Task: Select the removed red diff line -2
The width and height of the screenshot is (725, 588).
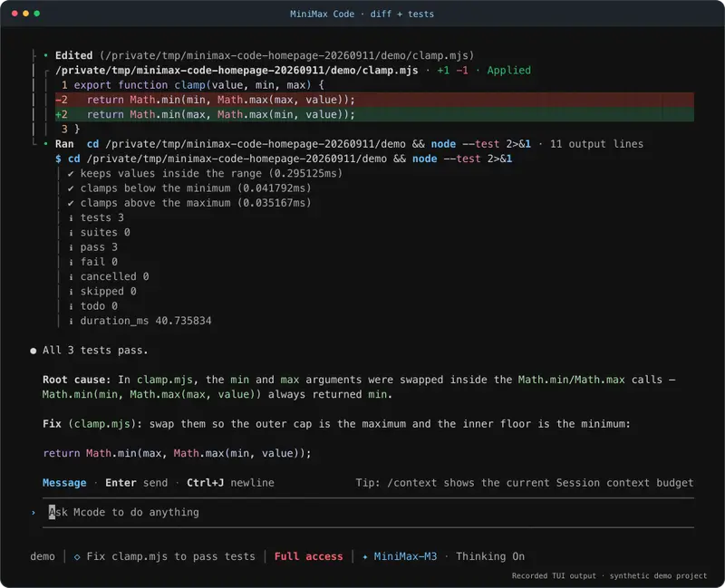Action: click(x=374, y=100)
